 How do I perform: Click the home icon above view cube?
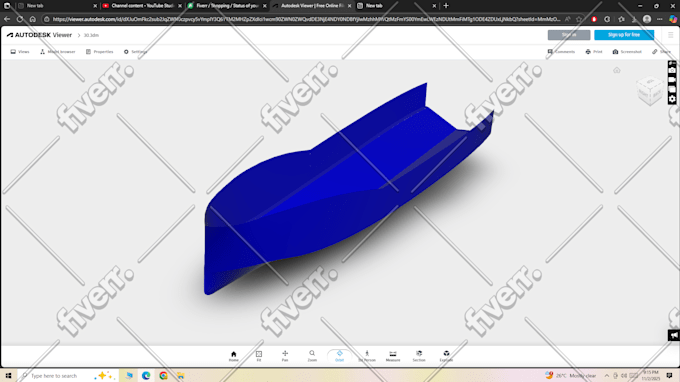(617, 70)
